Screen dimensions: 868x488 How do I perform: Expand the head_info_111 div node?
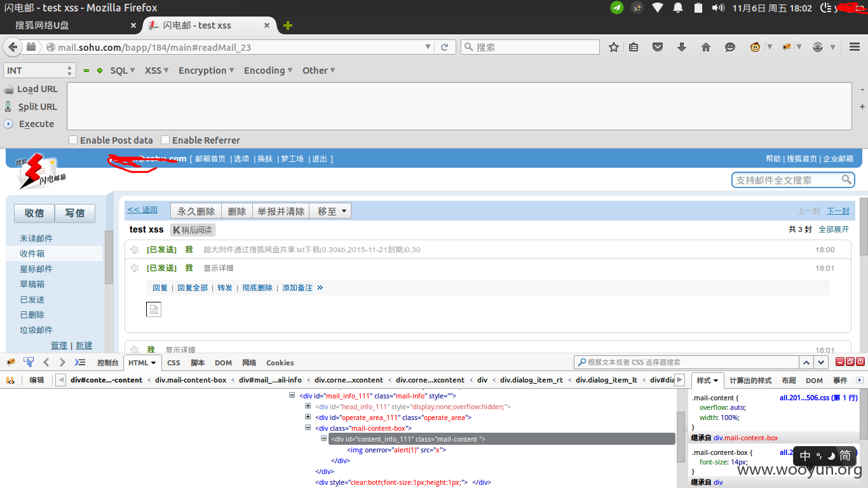(x=308, y=407)
